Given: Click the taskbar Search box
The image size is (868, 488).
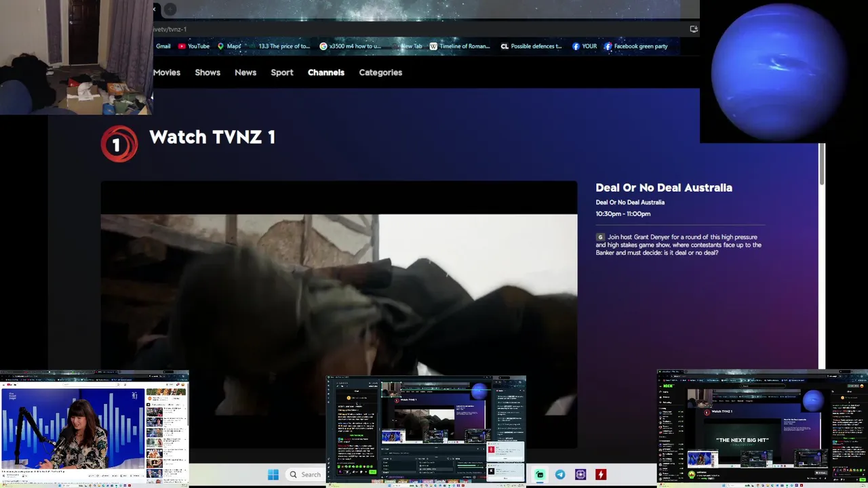Looking at the screenshot, I should tap(304, 474).
